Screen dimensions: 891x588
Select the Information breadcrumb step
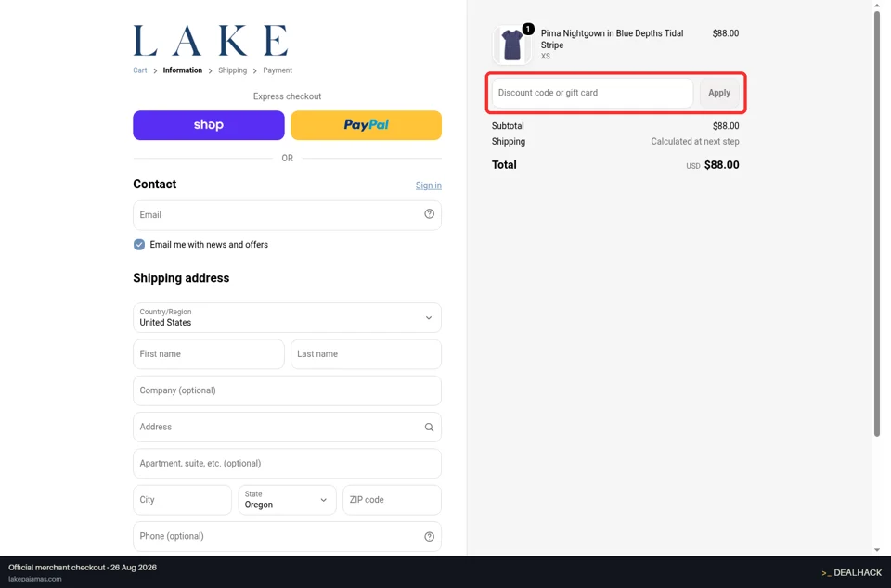183,70
